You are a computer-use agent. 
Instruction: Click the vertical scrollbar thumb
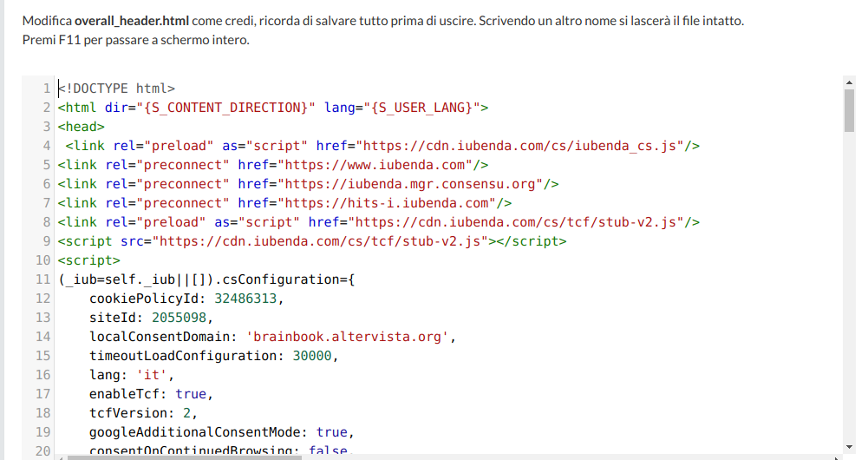point(849,110)
